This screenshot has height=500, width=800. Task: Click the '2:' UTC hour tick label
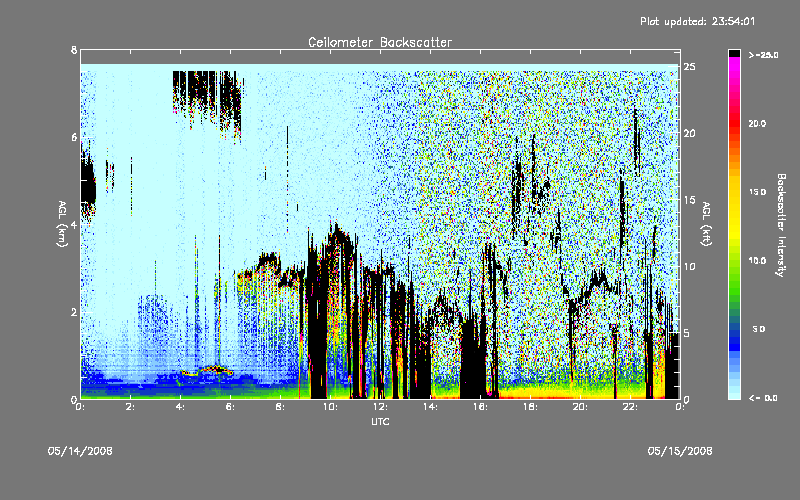click(131, 407)
